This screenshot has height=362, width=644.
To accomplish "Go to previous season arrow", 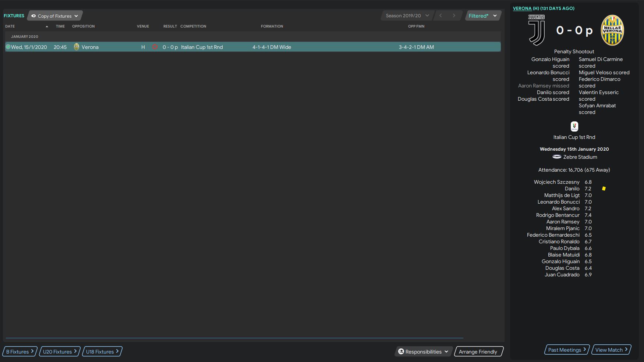I will click(440, 16).
